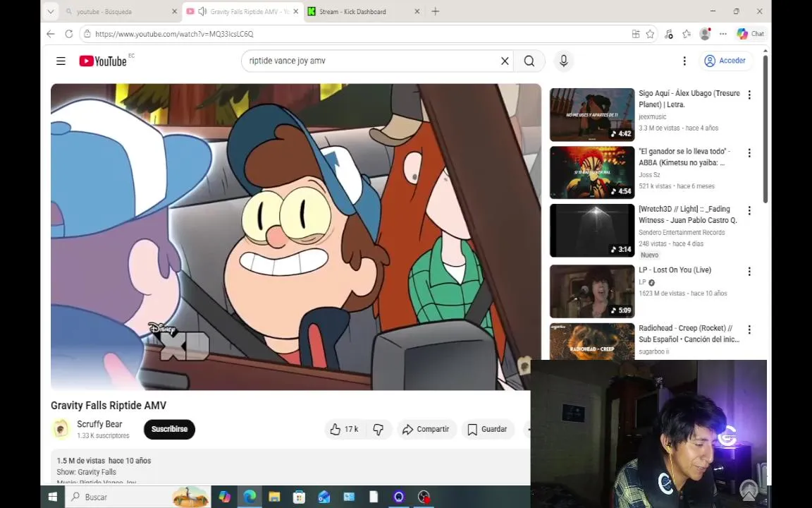
Task: Open the Scruffy Bear channel avatar
Action: (61, 429)
